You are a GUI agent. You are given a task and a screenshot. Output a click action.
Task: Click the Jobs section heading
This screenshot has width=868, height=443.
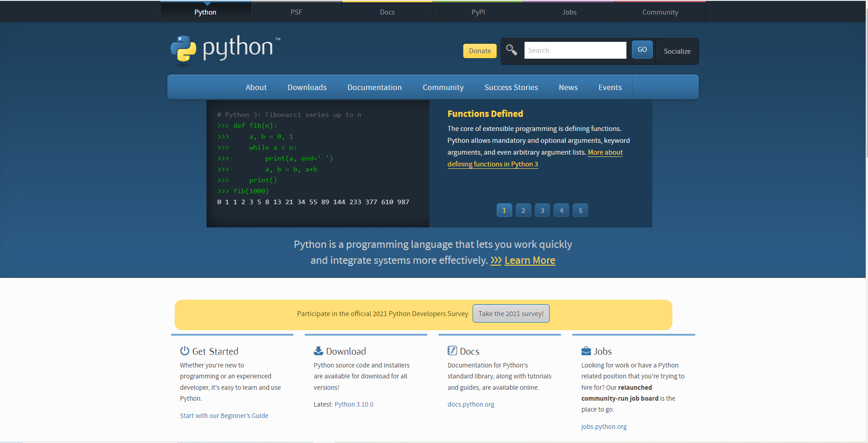603,351
